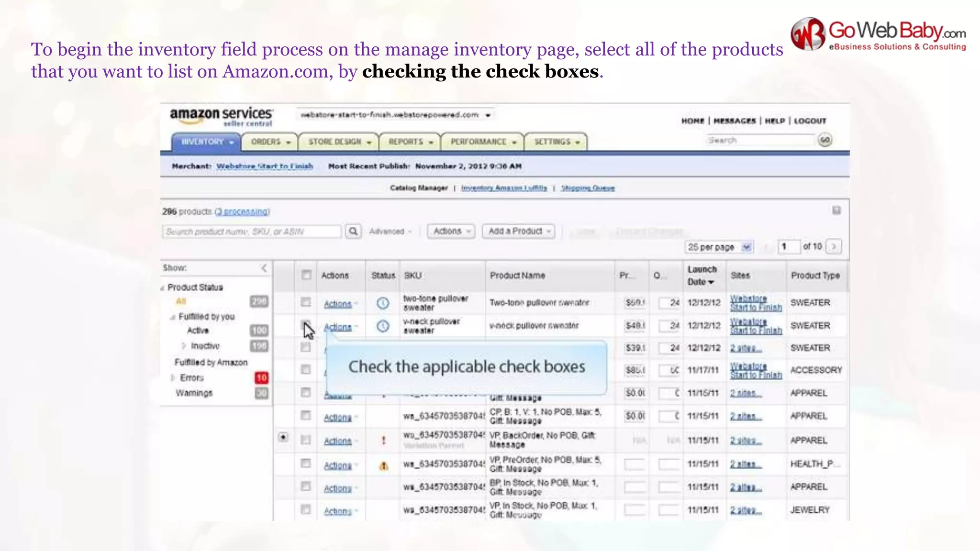Open Webstore Start to Finish merchant link

tap(265, 166)
